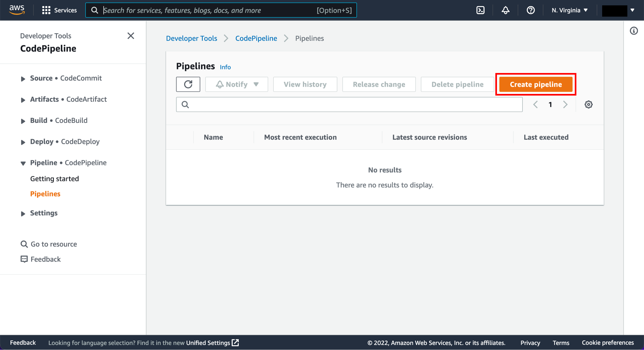Open Unified Settings external link
Image resolution: width=644 pixels, height=350 pixels.
[x=212, y=343]
